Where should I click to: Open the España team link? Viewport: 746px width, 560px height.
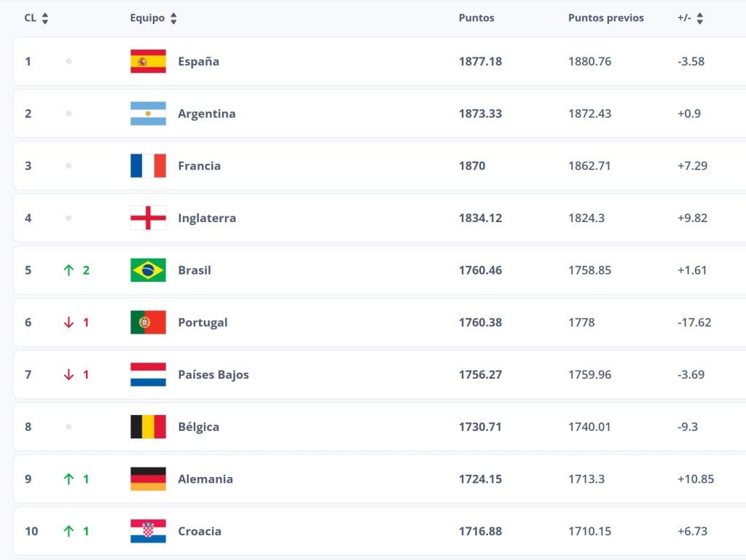(198, 62)
